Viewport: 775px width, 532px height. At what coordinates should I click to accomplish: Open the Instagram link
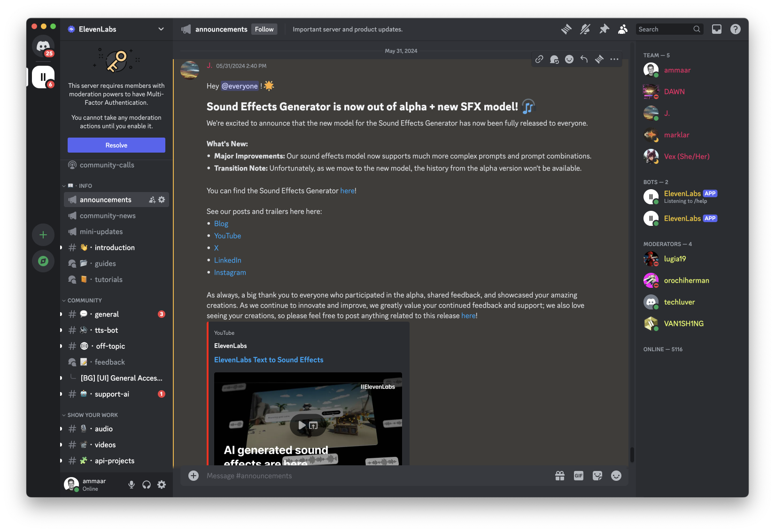230,272
